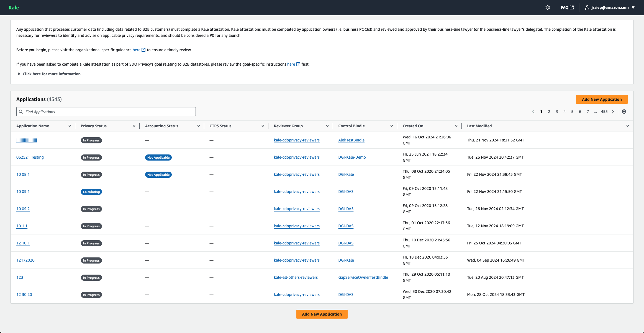Sort by Application Name column arrow
Screen dimensions: 644x333
[70, 126]
